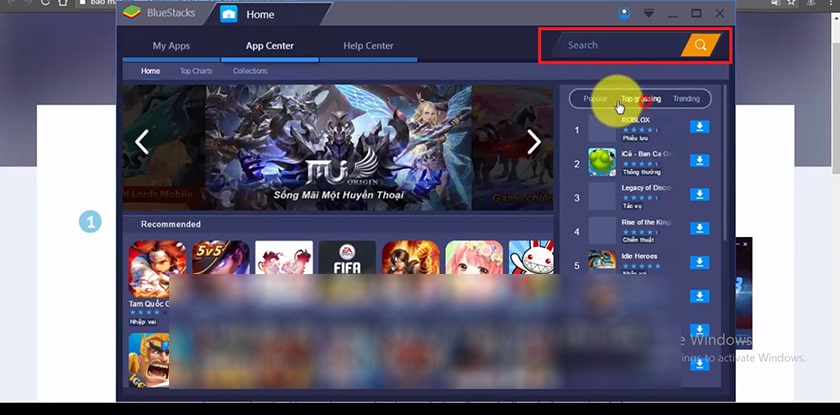Click the Tam Quoc game icon
The image size is (840, 415).
click(157, 269)
